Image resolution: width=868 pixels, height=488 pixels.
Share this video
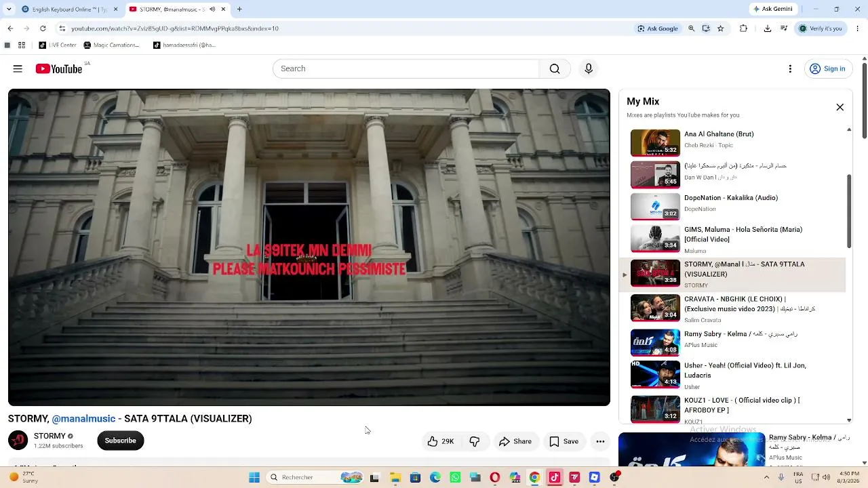(x=515, y=441)
